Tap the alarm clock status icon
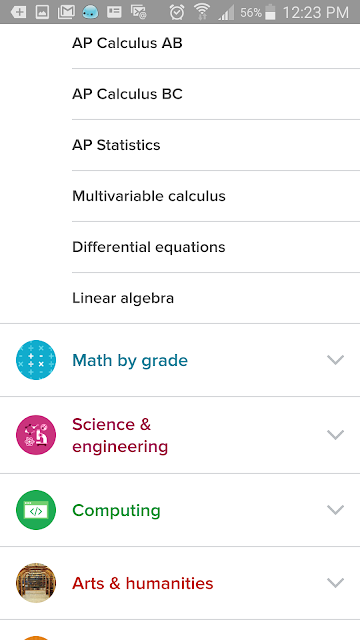360x640 pixels. click(x=177, y=12)
